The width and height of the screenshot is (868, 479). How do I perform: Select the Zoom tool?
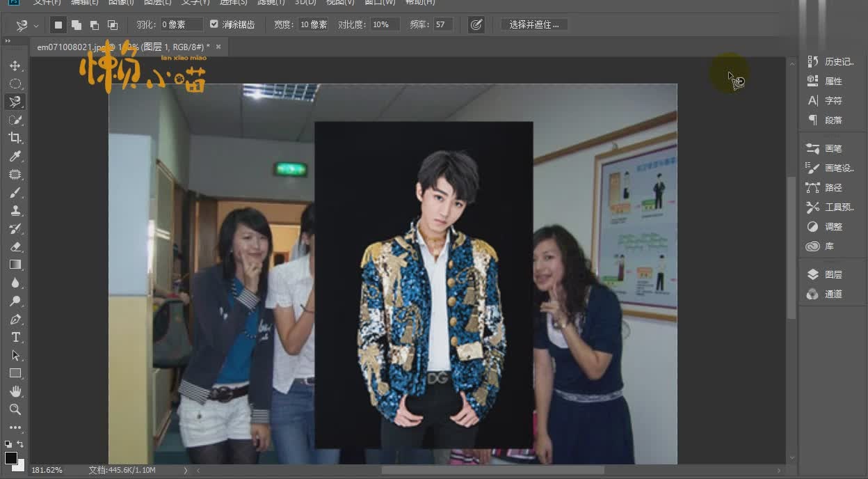pos(15,409)
